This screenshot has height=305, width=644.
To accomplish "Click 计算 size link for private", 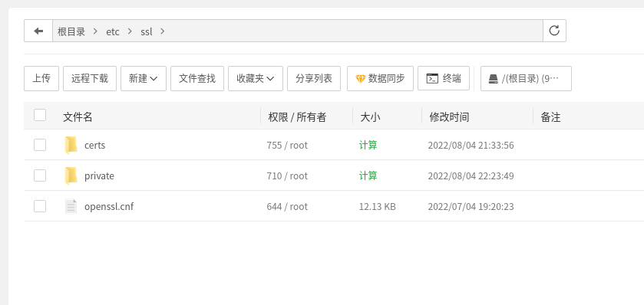I will [x=368, y=175].
